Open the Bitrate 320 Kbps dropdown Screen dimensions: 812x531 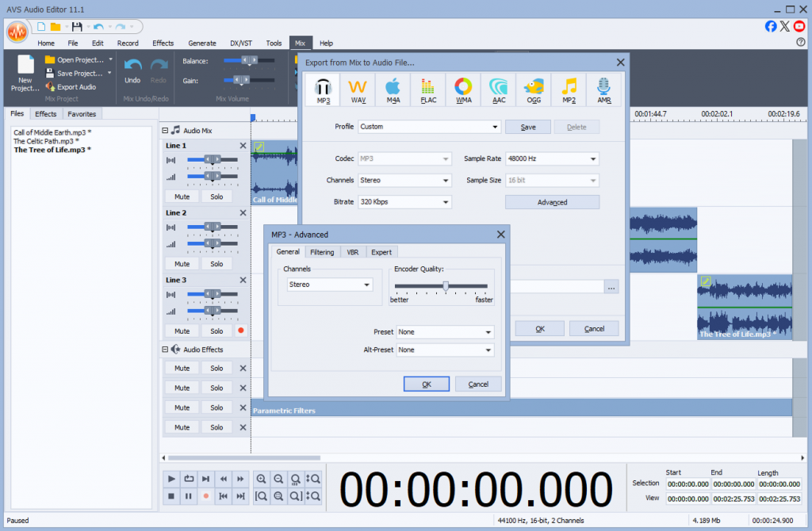[x=404, y=202]
